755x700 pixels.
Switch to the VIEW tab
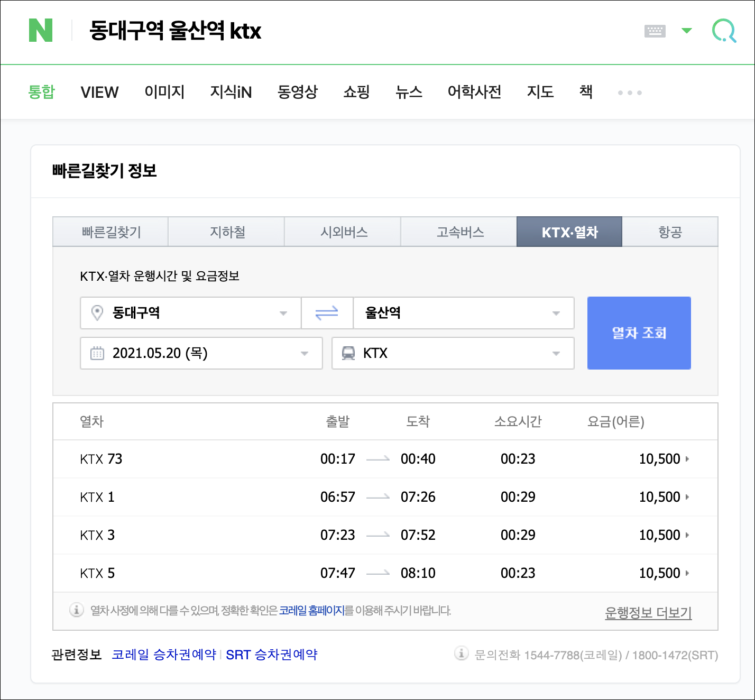pyautogui.click(x=99, y=92)
